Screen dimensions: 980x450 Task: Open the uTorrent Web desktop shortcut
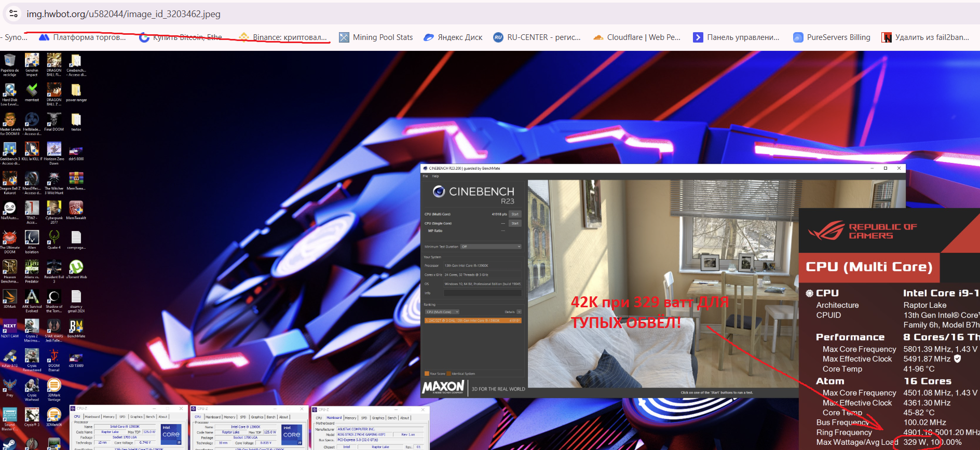[x=76, y=270]
